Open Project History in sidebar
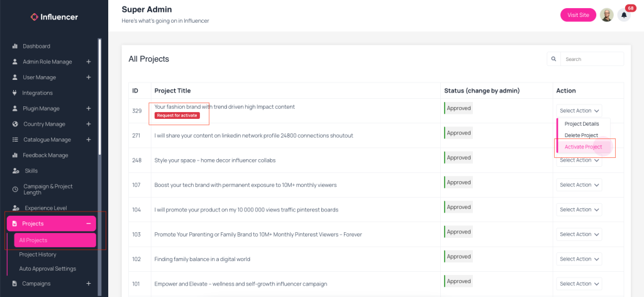 coord(38,255)
